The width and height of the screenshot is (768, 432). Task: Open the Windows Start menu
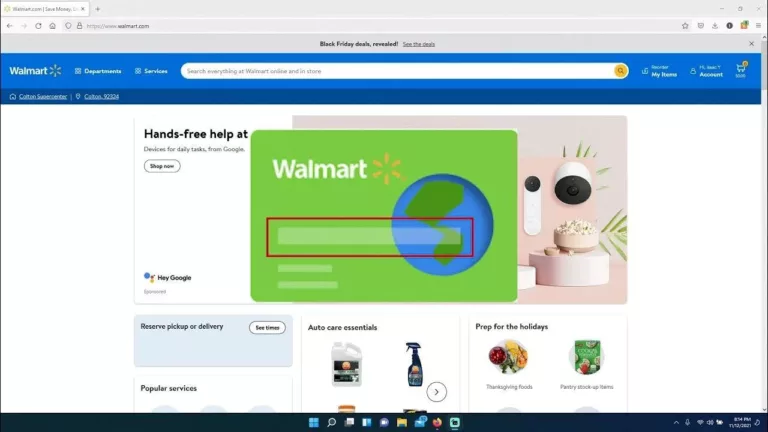click(x=313, y=423)
